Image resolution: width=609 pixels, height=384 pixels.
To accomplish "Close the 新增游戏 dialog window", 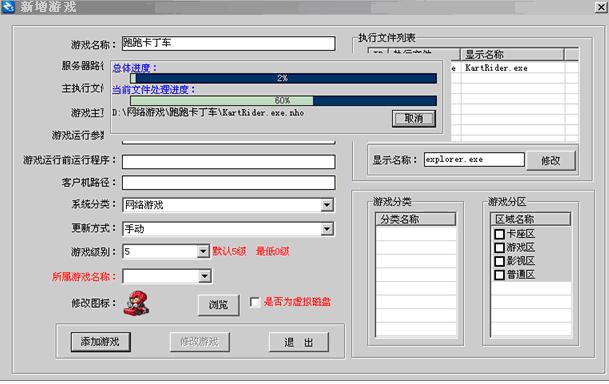I will coord(600,7).
